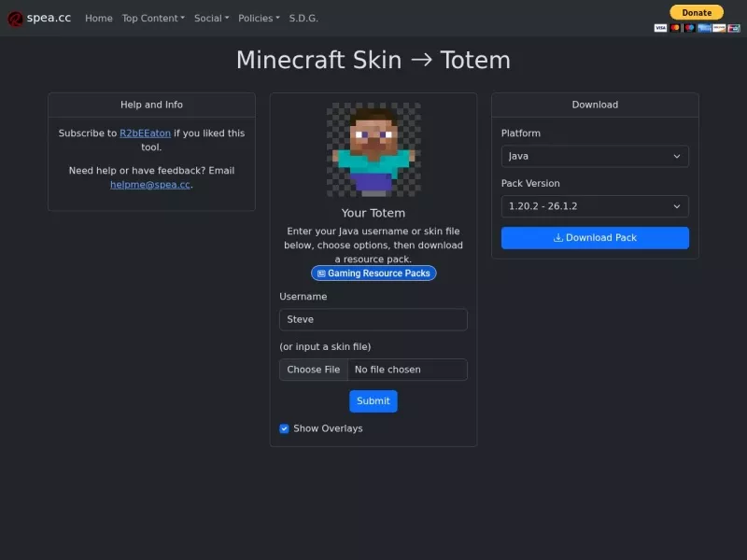The image size is (747, 560).
Task: Click the No file chosen field
Action: [x=407, y=370]
